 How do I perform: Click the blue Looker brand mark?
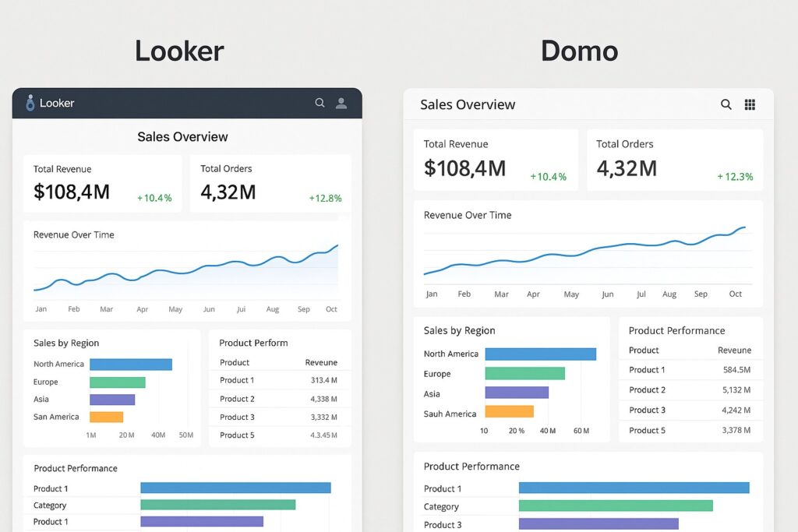[x=30, y=103]
